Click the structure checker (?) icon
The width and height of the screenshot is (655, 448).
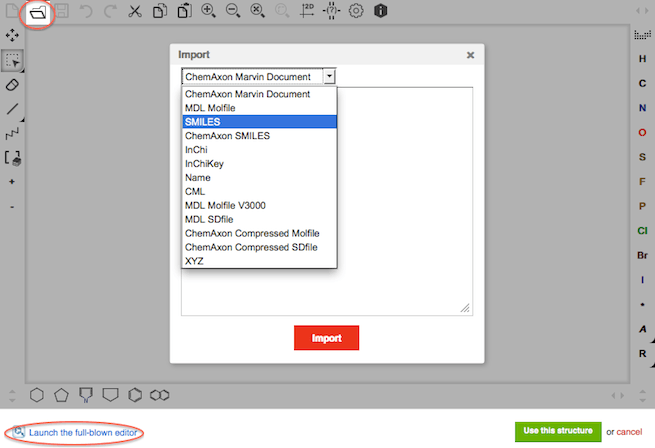click(x=331, y=11)
